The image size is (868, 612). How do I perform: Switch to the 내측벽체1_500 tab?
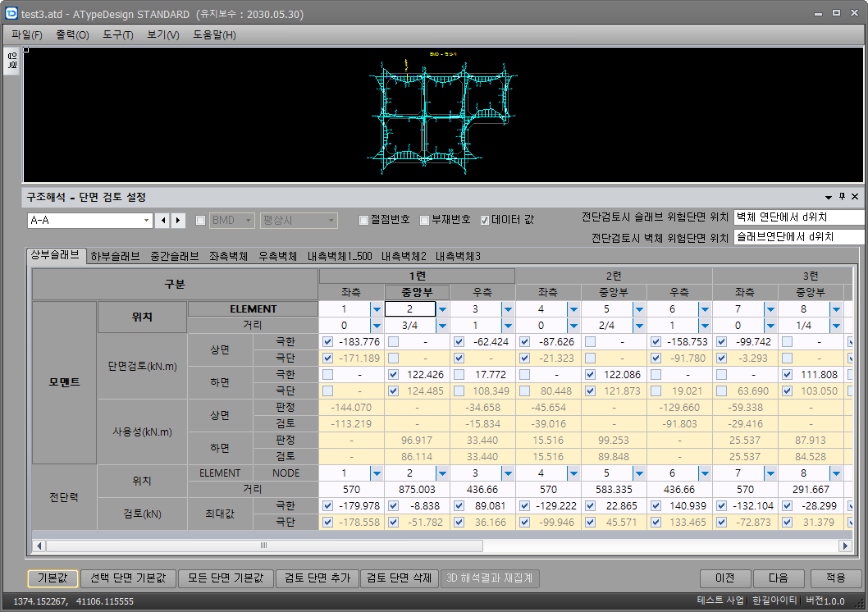tap(340, 256)
